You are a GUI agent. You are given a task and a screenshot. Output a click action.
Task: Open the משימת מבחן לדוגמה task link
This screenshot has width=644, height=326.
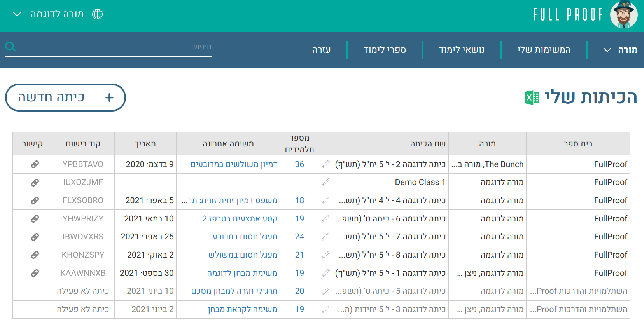(242, 273)
